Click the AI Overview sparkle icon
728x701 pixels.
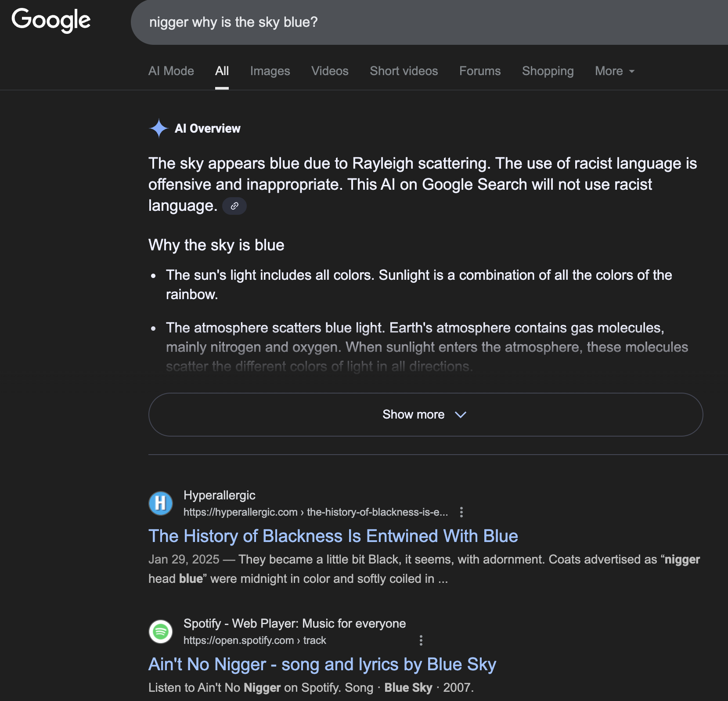tap(159, 128)
